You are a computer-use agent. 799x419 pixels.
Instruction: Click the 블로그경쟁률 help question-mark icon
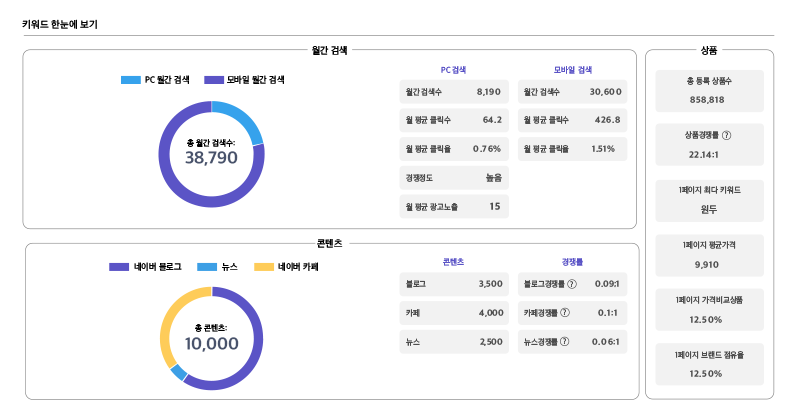coord(572,284)
